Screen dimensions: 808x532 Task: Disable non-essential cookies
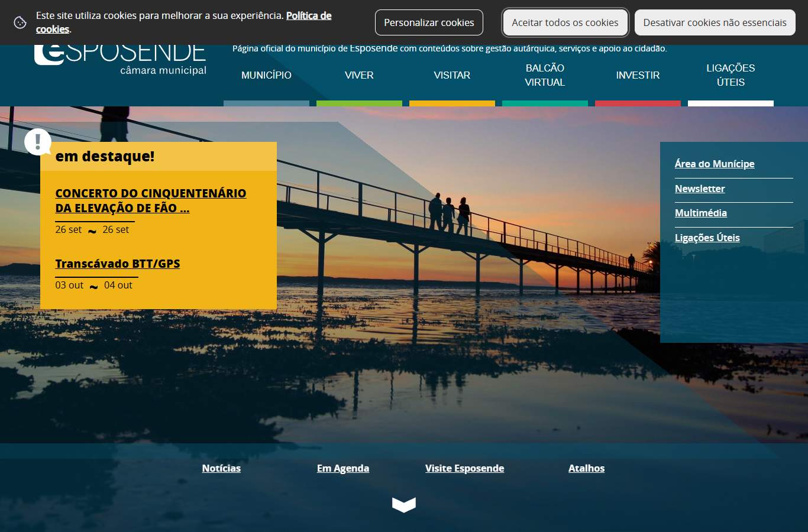(715, 22)
